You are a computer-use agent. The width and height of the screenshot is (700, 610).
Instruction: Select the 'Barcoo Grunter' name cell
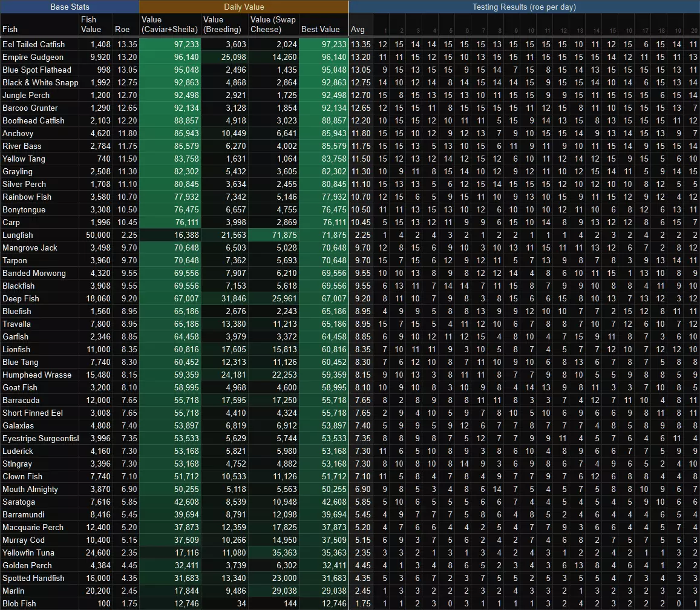click(40, 108)
